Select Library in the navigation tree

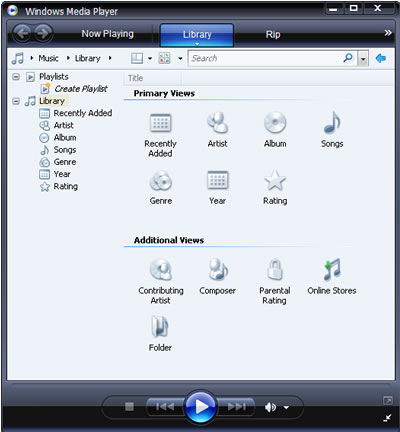(x=52, y=101)
